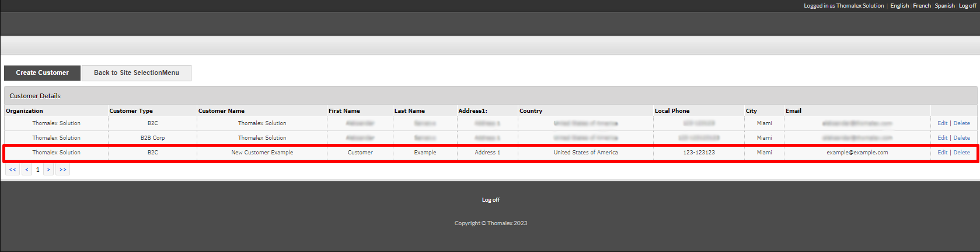Go to previous page of customers
The width and height of the screenshot is (980, 252).
27,170
